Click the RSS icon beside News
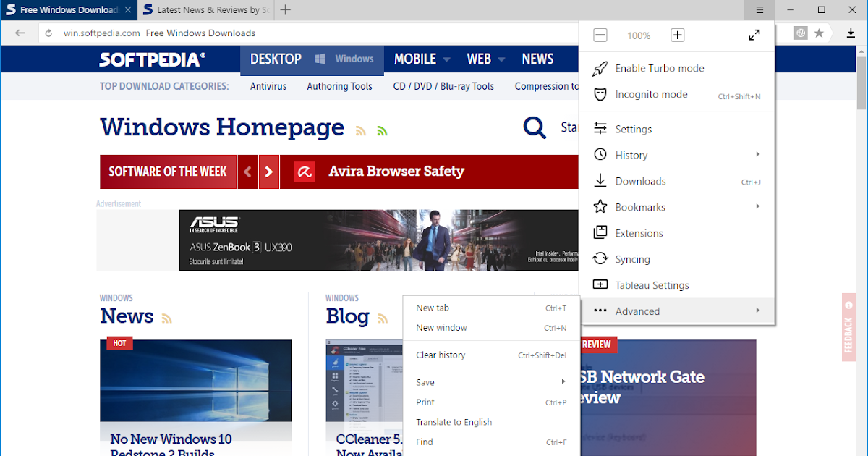Image resolution: width=868 pixels, height=456 pixels. coord(166,318)
